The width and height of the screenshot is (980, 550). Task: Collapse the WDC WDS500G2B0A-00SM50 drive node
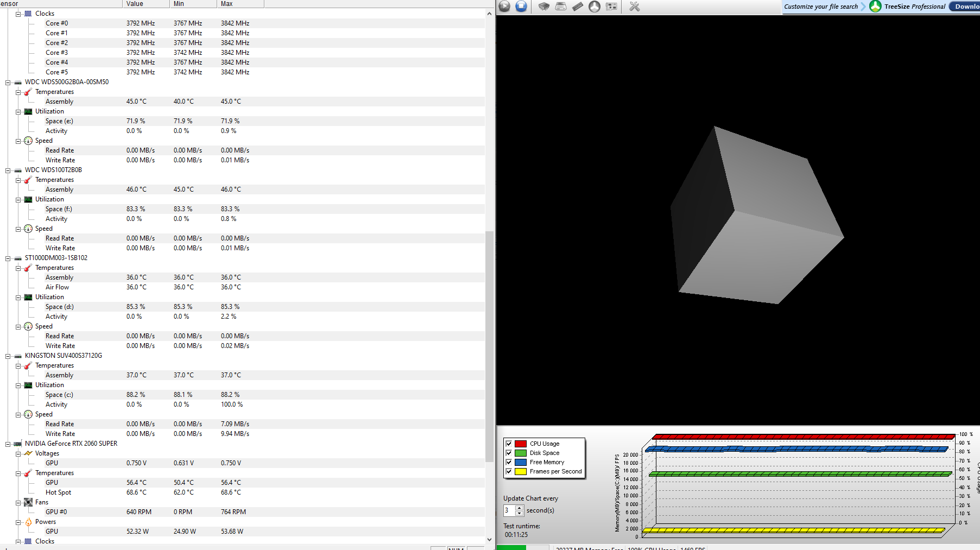coord(8,83)
